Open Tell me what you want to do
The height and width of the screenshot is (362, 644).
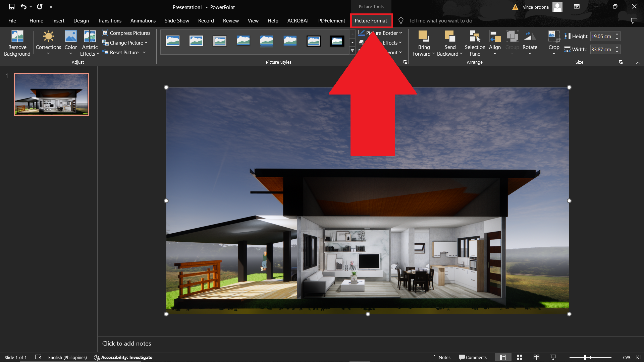tap(440, 20)
